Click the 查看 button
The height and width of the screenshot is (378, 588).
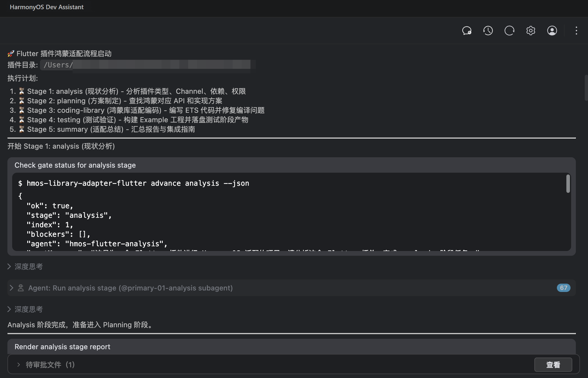(553, 365)
